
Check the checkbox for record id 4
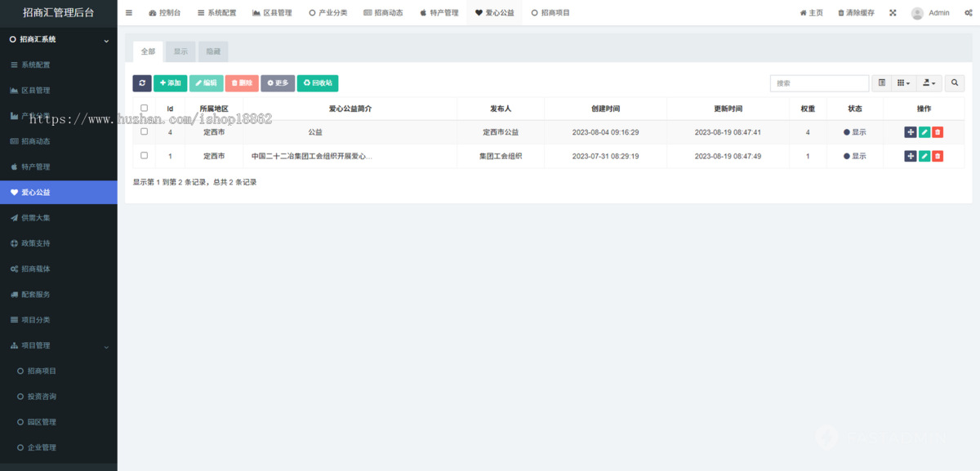(x=143, y=131)
